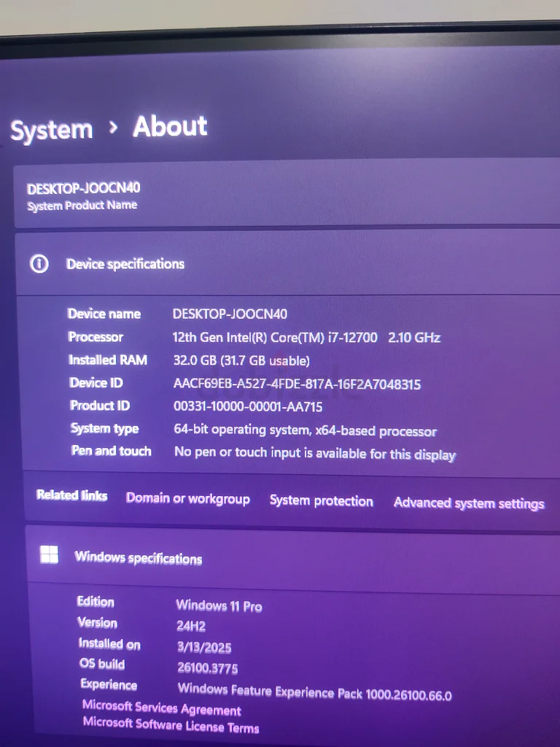Open System protection link

[x=322, y=500]
